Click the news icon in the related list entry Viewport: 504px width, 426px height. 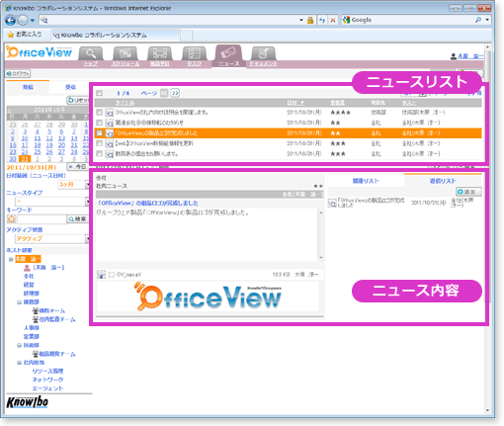[x=332, y=204]
